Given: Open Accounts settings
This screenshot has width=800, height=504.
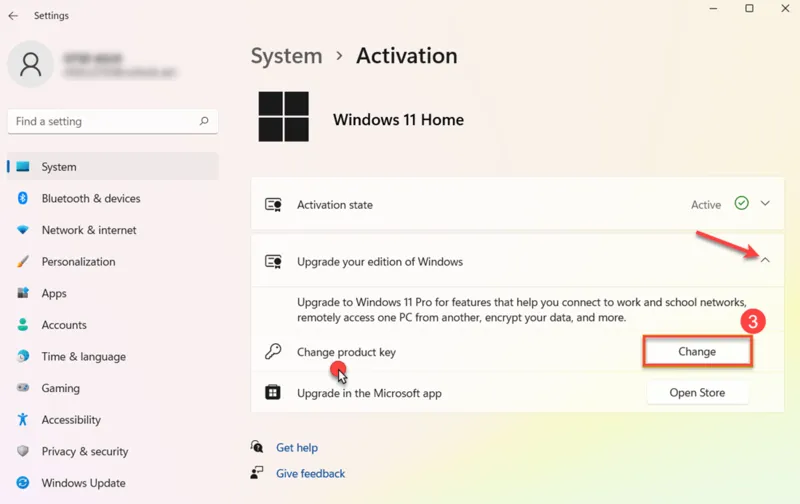Looking at the screenshot, I should [x=113, y=324].
